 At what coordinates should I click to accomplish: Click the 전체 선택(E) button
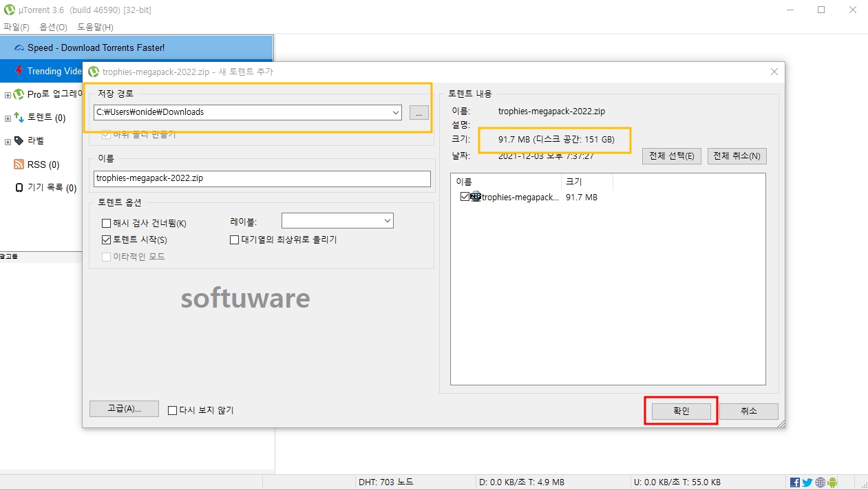tap(672, 156)
